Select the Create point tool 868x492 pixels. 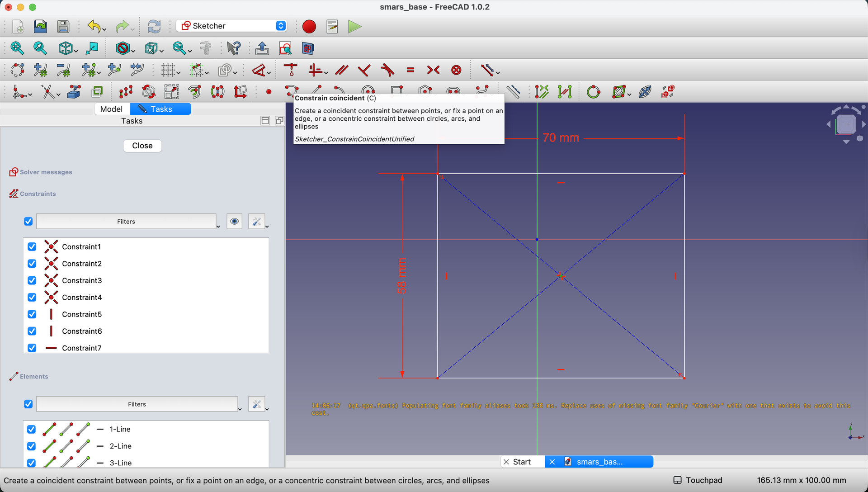(269, 92)
